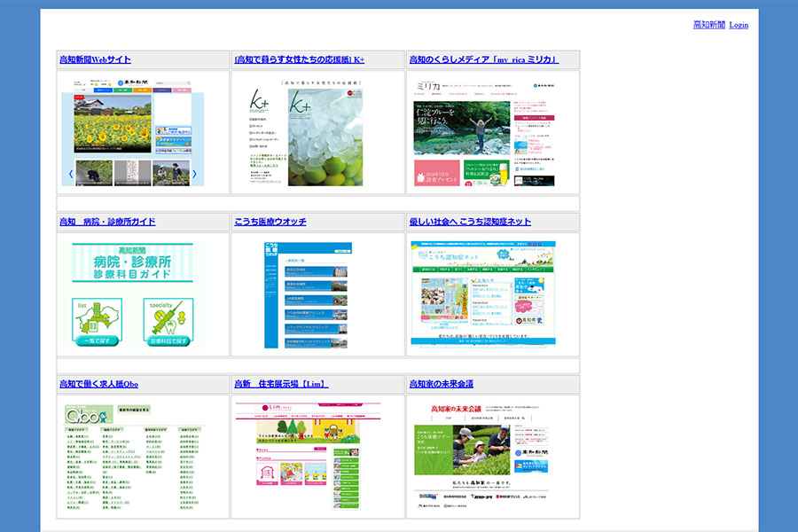Click the Login link

739,25
